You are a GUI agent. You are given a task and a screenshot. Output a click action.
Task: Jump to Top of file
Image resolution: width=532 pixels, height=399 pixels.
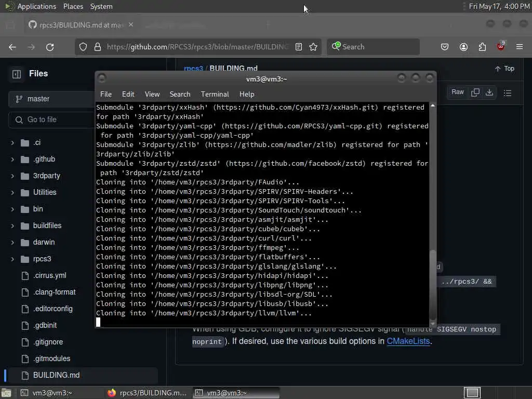[504, 69]
